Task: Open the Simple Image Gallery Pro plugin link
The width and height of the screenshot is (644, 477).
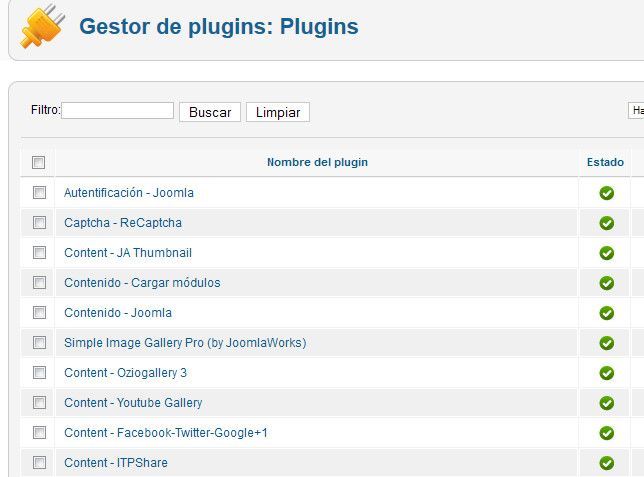Action: tap(185, 343)
